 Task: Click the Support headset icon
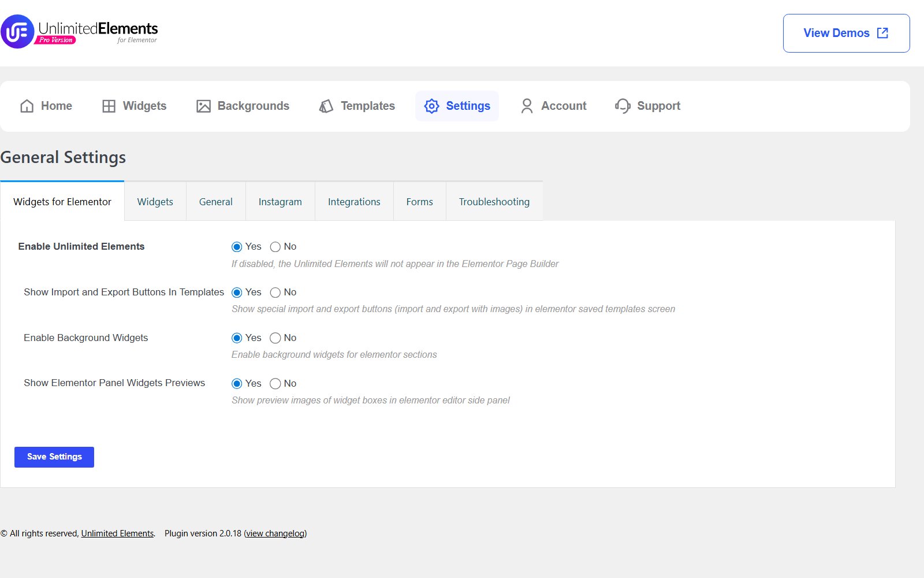tap(623, 106)
